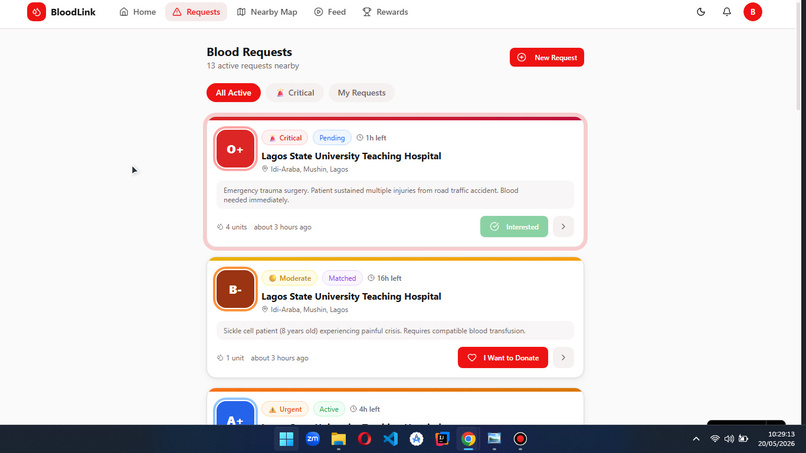806x453 pixels.
Task: Click the 13 active requests nearby text
Action: click(253, 66)
